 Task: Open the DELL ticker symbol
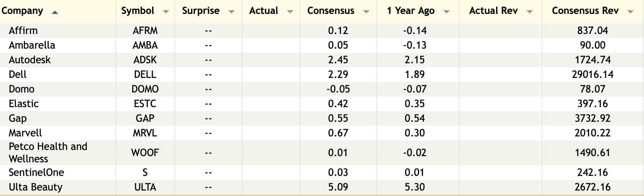145,74
